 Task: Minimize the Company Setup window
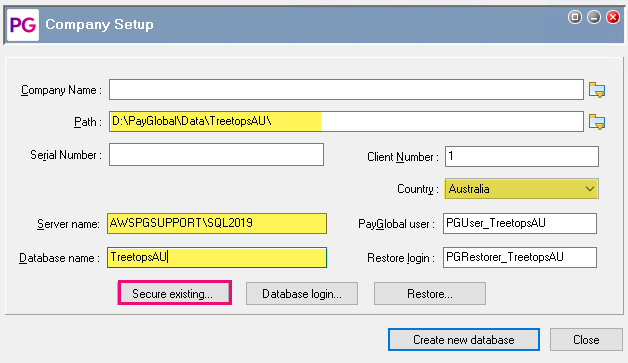pos(594,17)
